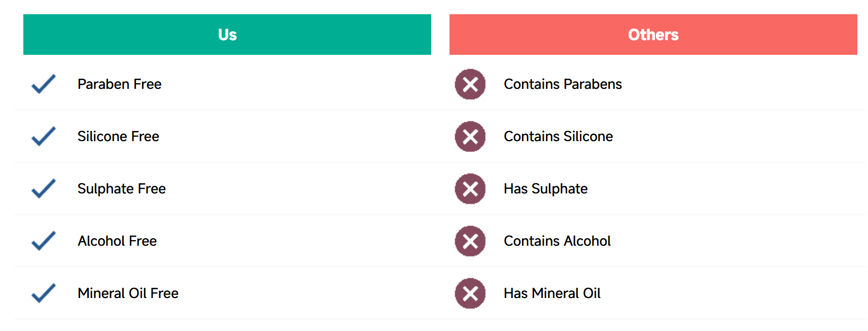Tap the Mineral Oil Free checkmark

(44, 293)
